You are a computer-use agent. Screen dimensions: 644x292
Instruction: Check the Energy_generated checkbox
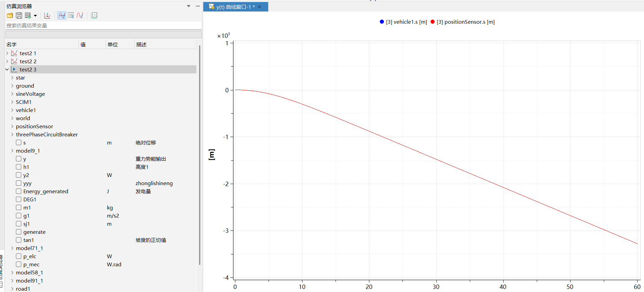coord(19,191)
